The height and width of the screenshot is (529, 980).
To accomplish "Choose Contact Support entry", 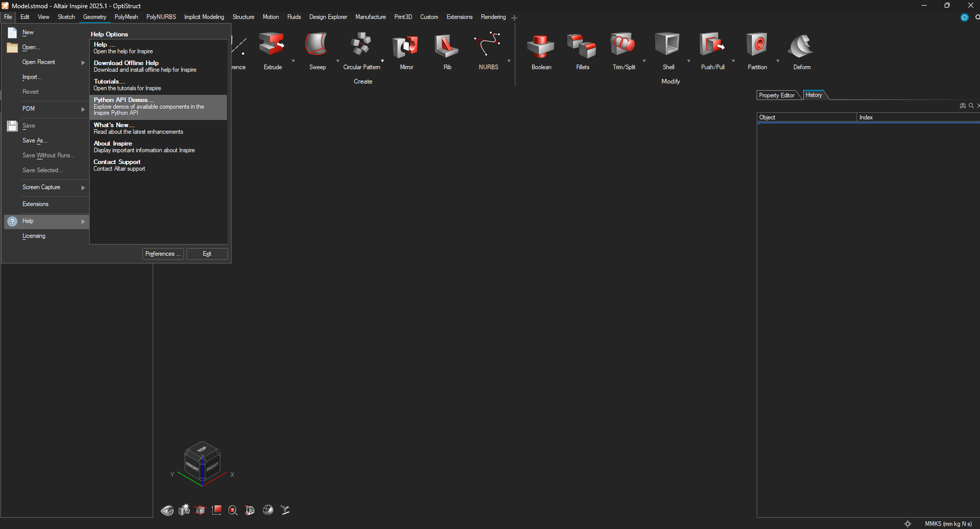I will click(158, 166).
